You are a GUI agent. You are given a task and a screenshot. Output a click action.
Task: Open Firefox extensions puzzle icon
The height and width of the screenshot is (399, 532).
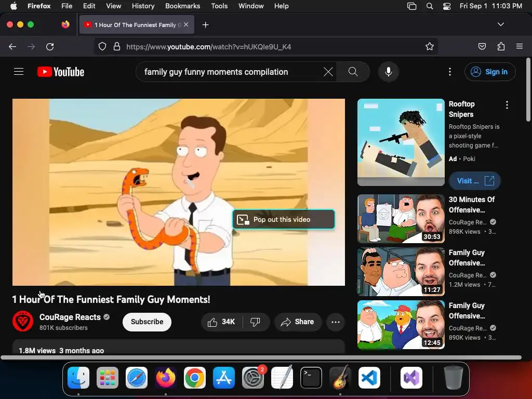click(x=501, y=46)
